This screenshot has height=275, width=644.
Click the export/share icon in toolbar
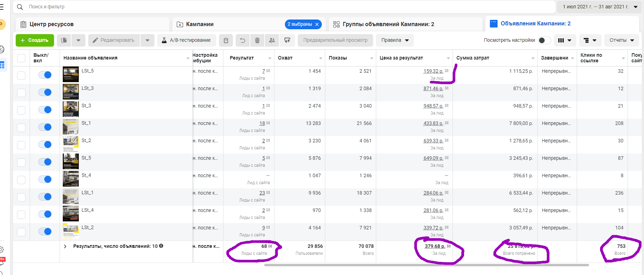[287, 40]
